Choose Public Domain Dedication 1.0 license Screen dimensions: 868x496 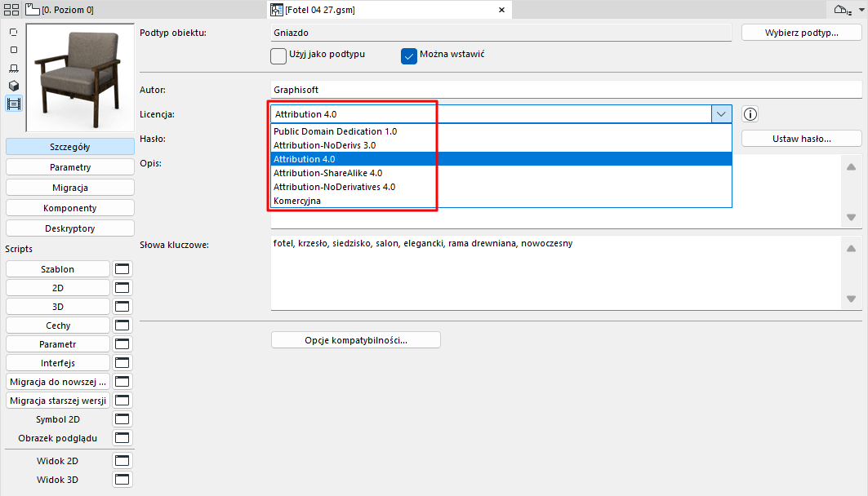click(x=501, y=131)
